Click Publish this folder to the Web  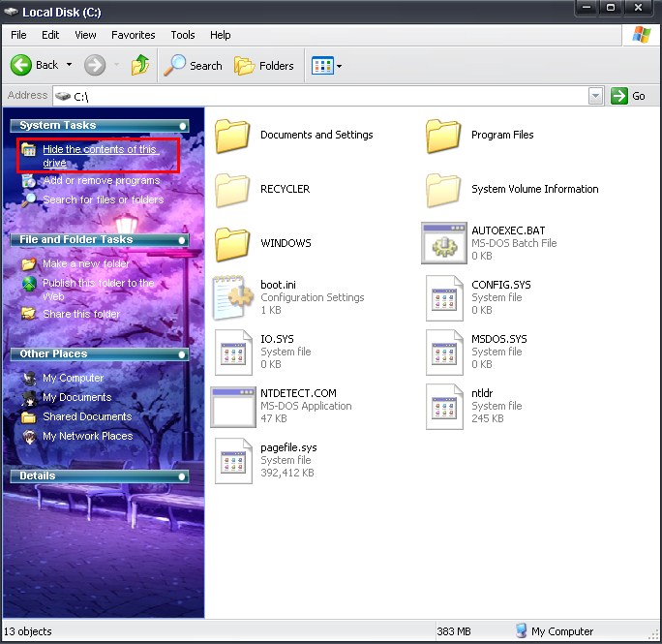click(x=99, y=290)
